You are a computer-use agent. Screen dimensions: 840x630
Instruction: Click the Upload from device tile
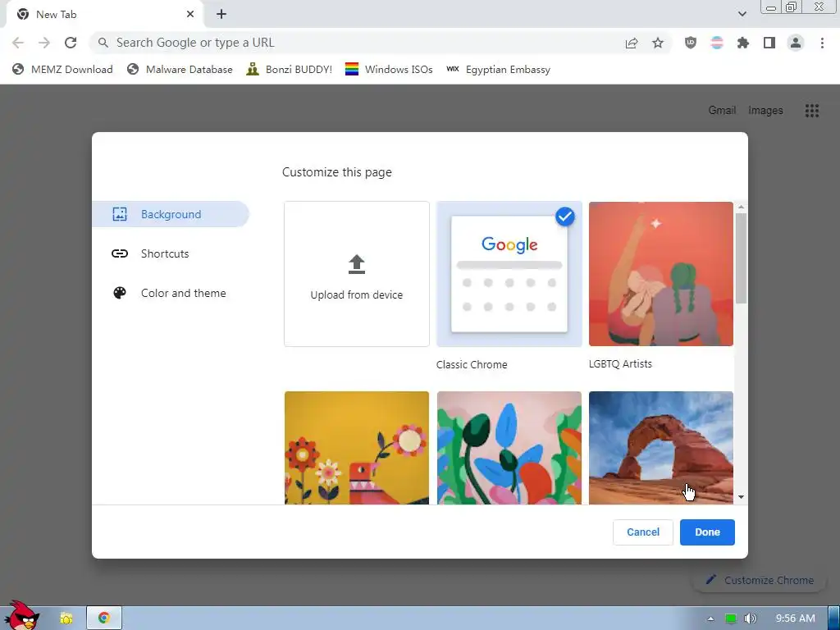click(x=357, y=274)
